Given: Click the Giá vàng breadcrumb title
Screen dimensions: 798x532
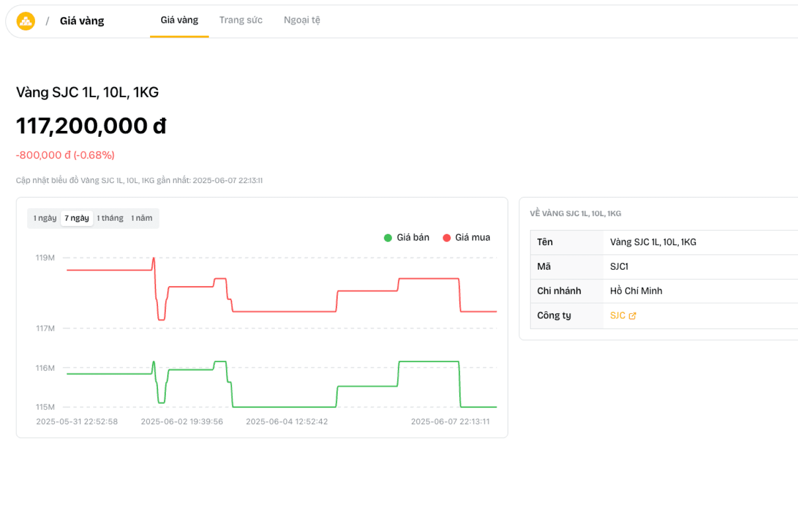Looking at the screenshot, I should click(82, 21).
